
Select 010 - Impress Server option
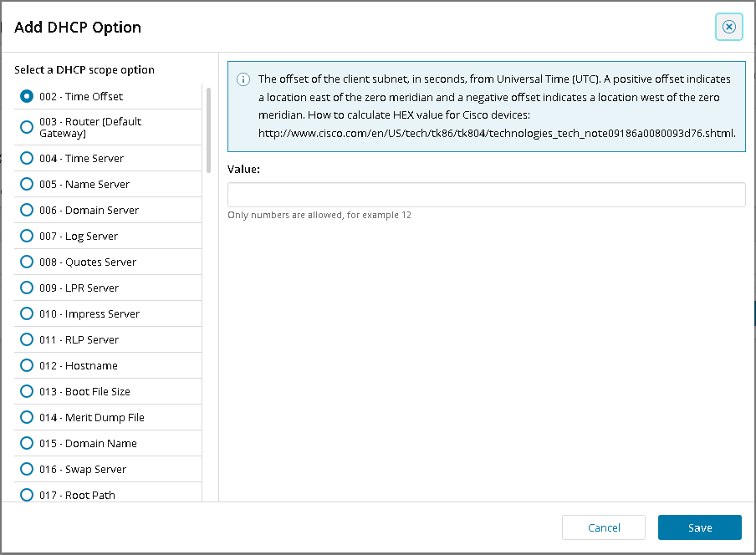(x=27, y=313)
